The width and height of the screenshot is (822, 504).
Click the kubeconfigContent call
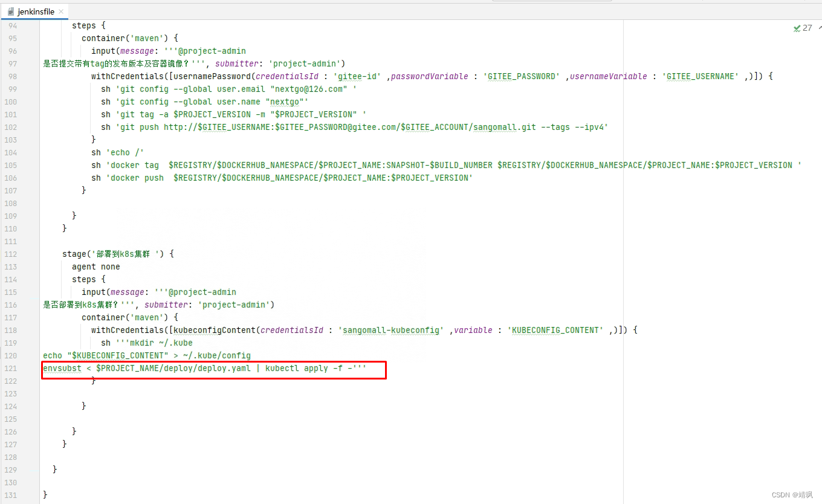215,330
